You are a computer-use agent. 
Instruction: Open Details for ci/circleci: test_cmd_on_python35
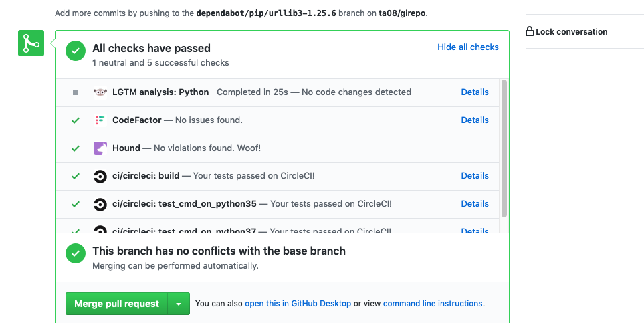pos(475,203)
